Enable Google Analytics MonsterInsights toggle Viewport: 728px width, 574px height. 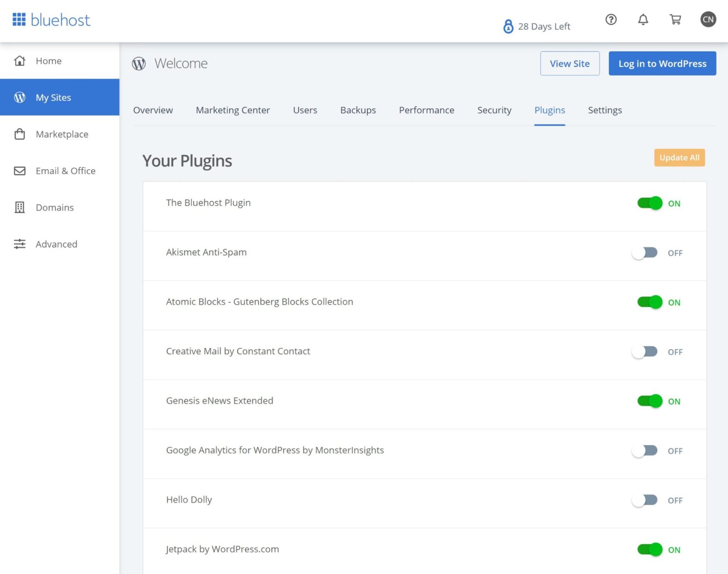click(645, 451)
